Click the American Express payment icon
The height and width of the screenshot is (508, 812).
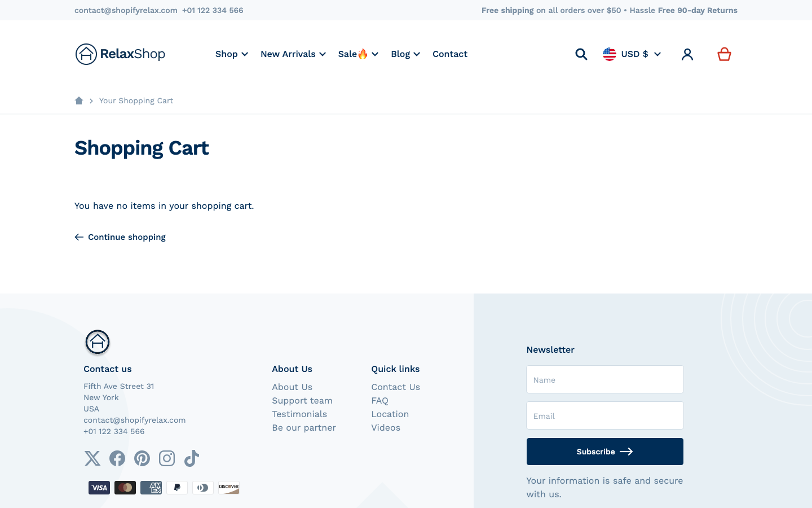click(151, 488)
